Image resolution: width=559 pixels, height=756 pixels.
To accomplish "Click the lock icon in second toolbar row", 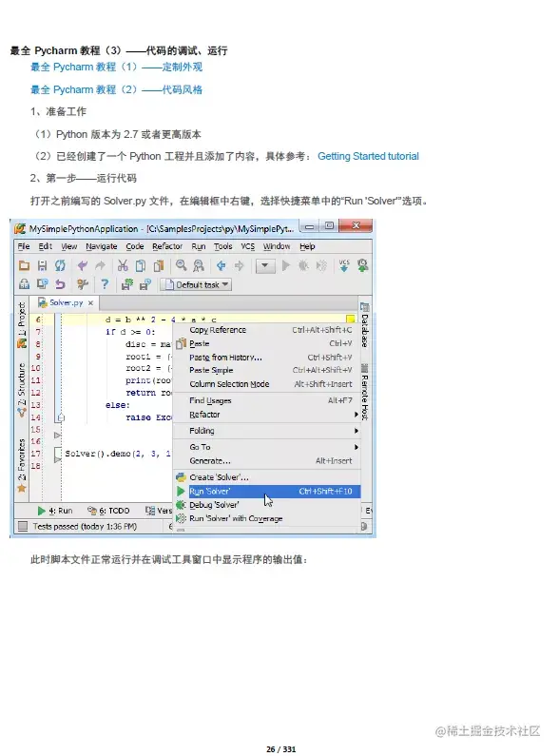I will coord(24,284).
